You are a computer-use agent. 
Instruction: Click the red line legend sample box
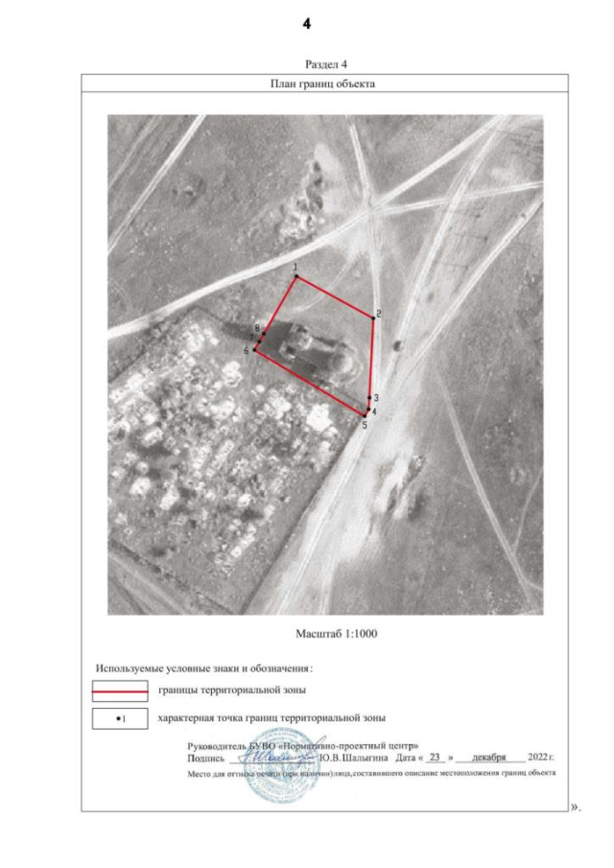click(118, 689)
